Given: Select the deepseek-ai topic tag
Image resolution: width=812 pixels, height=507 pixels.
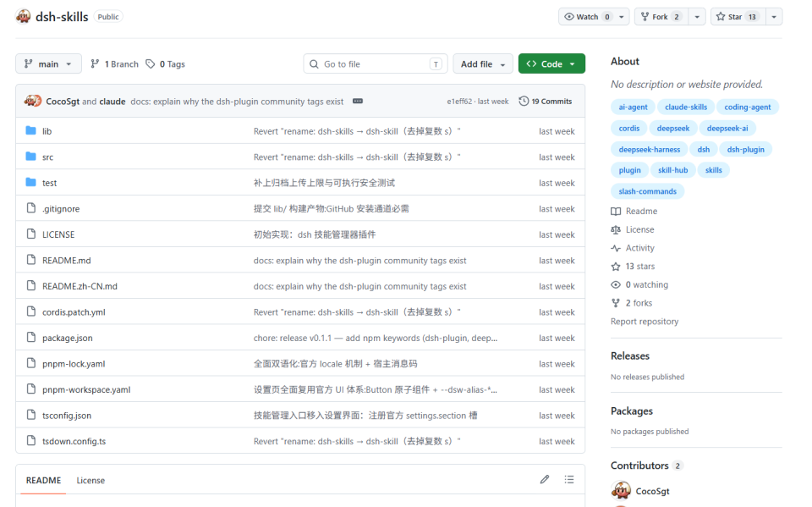Looking at the screenshot, I should (x=727, y=128).
